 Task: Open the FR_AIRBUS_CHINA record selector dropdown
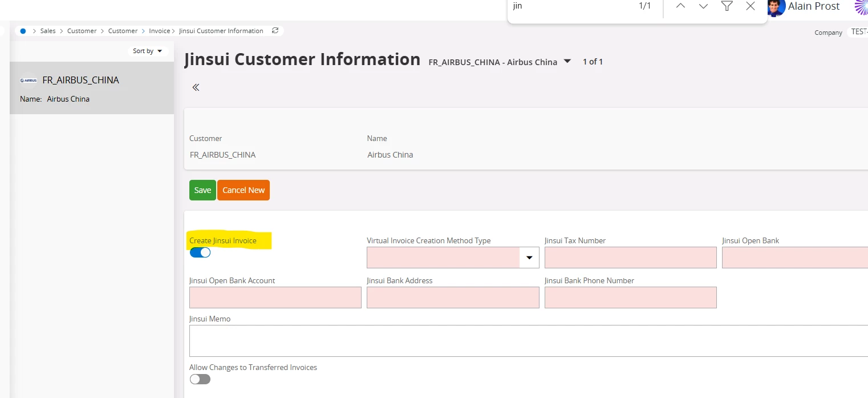(x=567, y=62)
